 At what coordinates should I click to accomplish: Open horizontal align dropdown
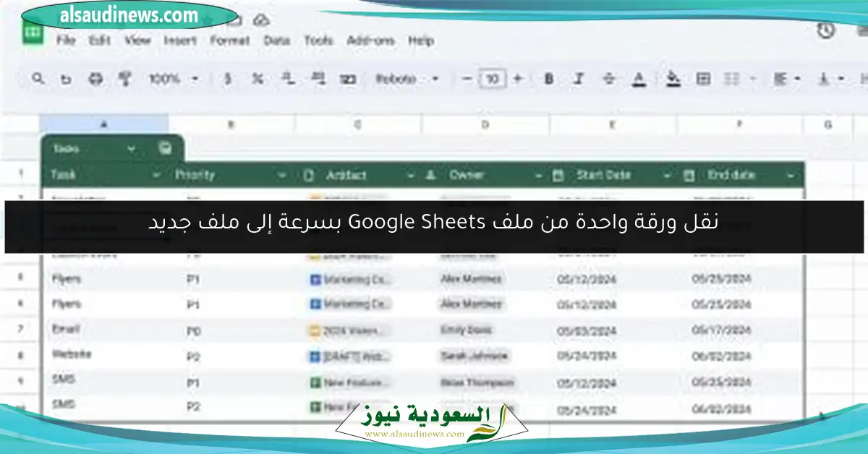[786, 79]
